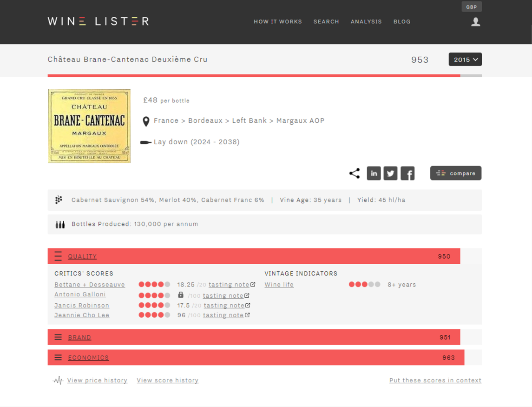Click the Quality score 950
This screenshot has width=532, height=407.
click(444, 256)
